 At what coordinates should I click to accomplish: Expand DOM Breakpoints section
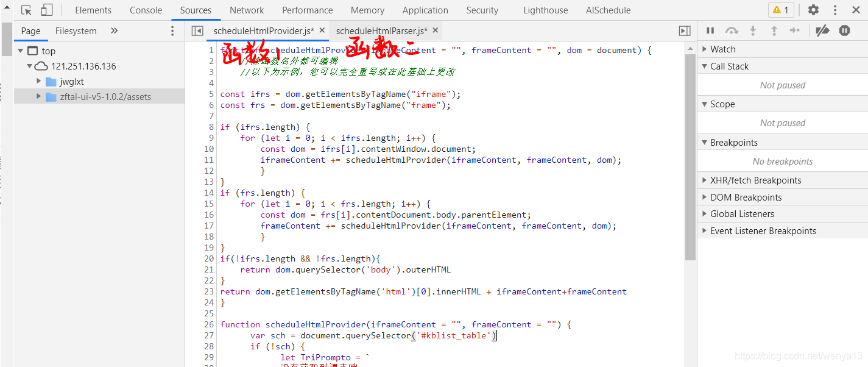click(783, 197)
